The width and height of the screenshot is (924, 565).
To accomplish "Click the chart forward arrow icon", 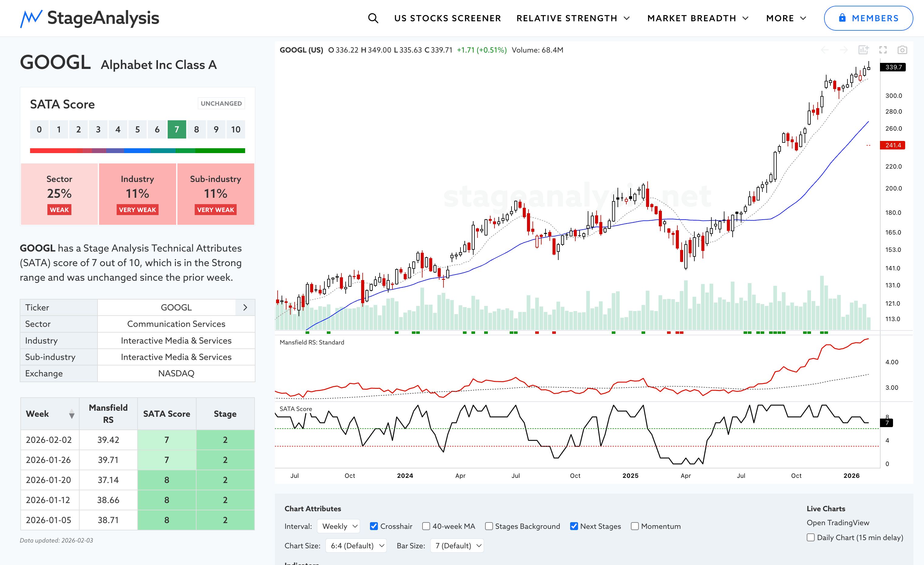I will point(844,50).
